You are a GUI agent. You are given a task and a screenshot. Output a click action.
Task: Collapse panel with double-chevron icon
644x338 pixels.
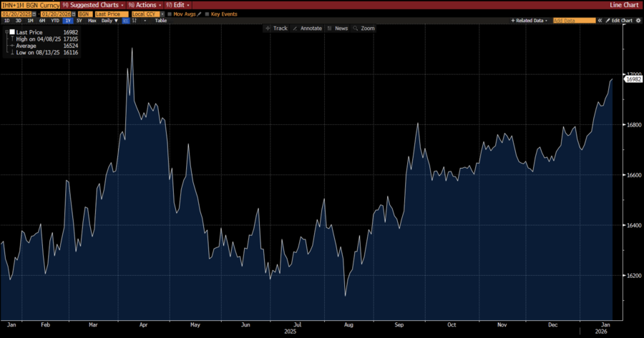(x=601, y=21)
